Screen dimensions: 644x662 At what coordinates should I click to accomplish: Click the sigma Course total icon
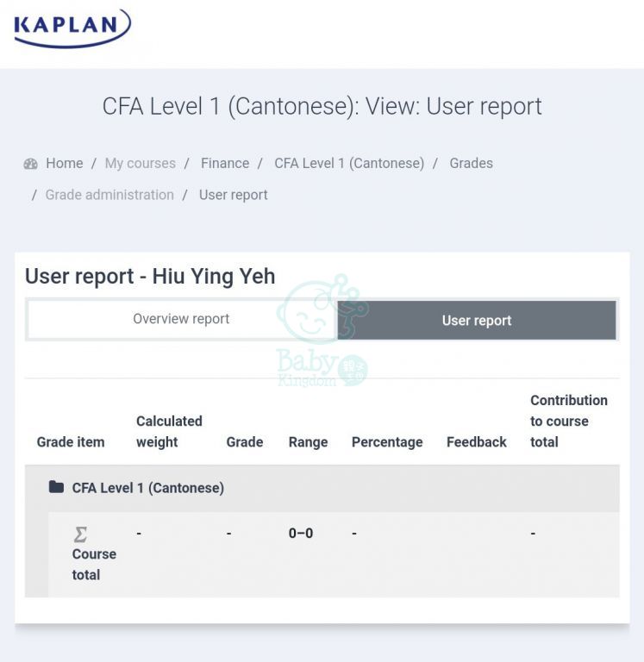(80, 534)
